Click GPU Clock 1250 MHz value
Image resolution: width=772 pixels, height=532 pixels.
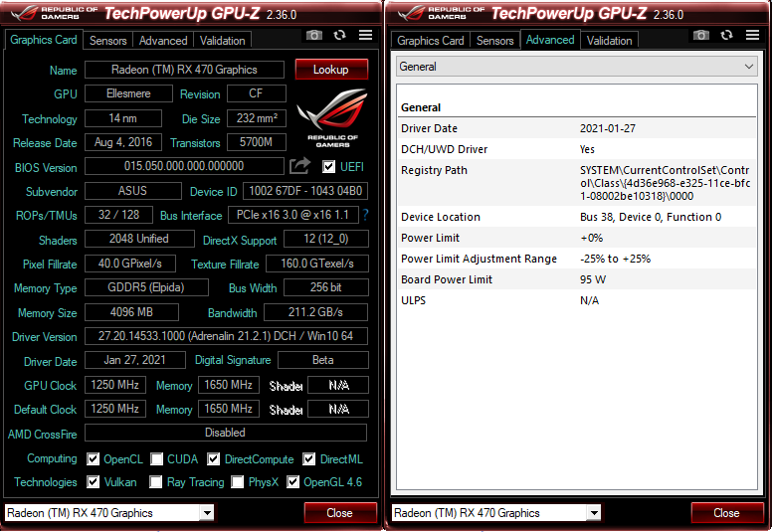115,385
